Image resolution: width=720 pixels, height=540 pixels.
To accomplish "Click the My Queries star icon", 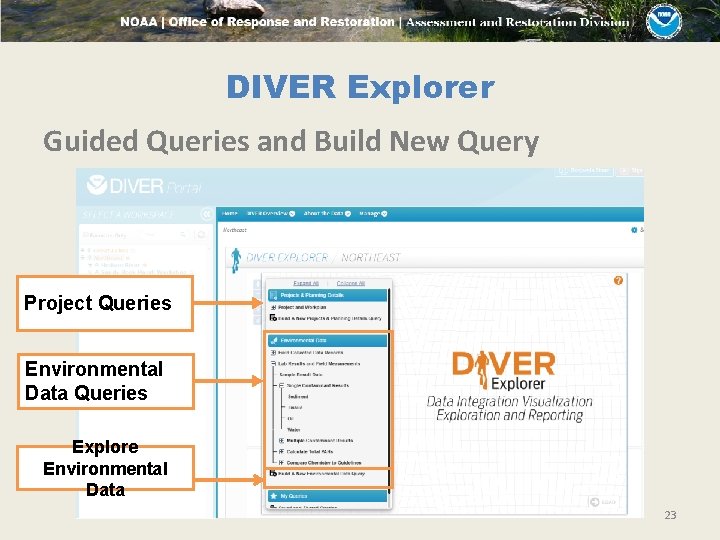I will coord(274,496).
